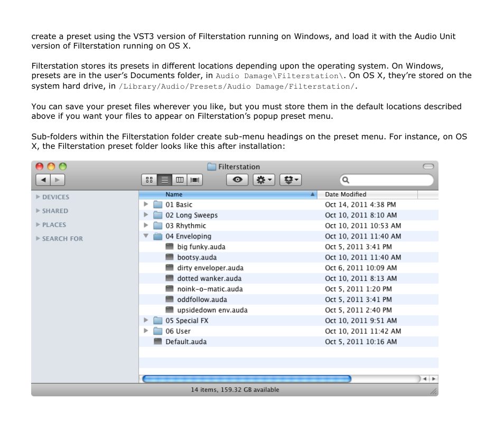
Task: Go forward in Finder history
Action: click(58, 180)
